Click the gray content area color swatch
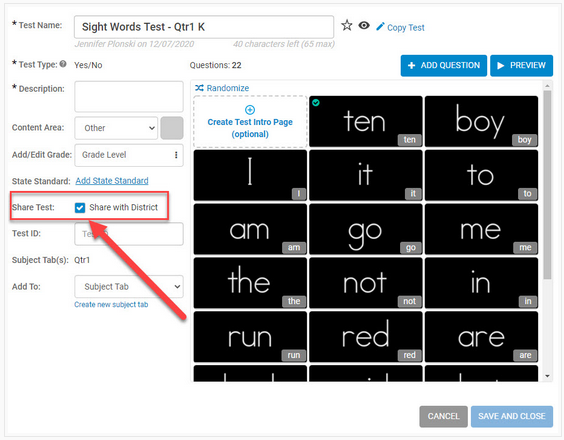564x440 pixels. (172, 128)
